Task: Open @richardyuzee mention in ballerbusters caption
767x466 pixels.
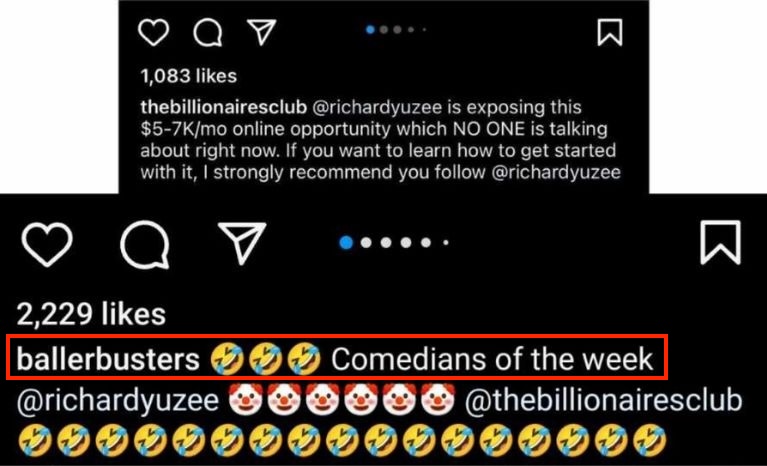Action: pyautogui.click(x=118, y=401)
